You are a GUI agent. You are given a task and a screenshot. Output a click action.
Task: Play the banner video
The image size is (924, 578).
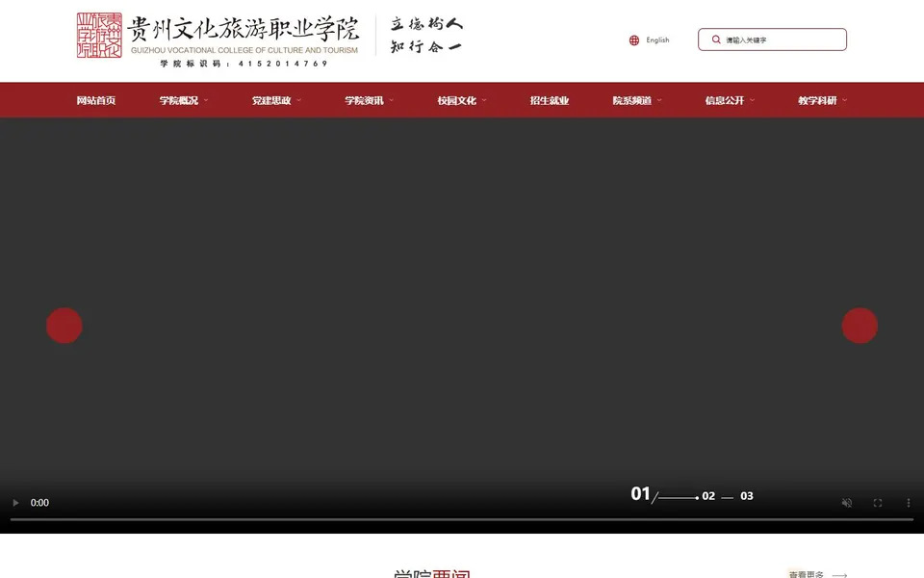(x=16, y=503)
